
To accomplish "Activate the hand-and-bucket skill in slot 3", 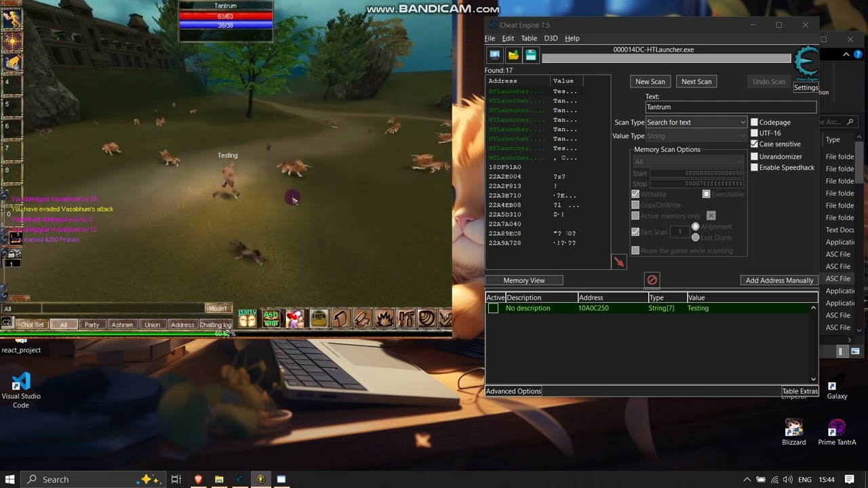I will [12, 62].
